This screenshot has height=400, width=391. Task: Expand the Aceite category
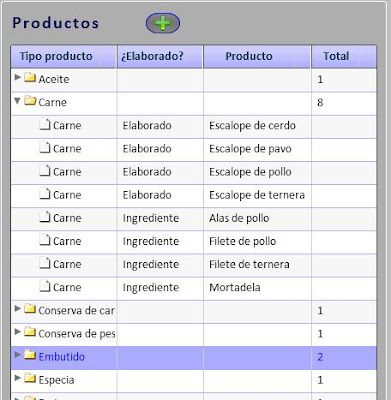pos(18,77)
